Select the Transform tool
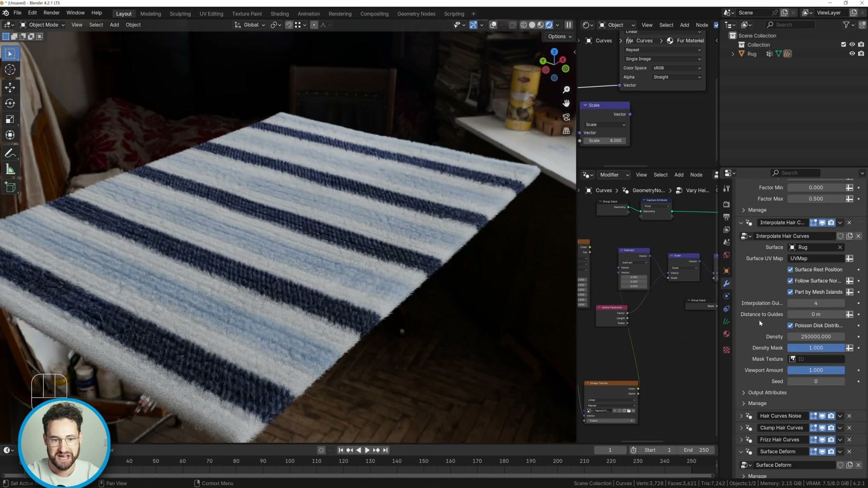 click(x=10, y=135)
